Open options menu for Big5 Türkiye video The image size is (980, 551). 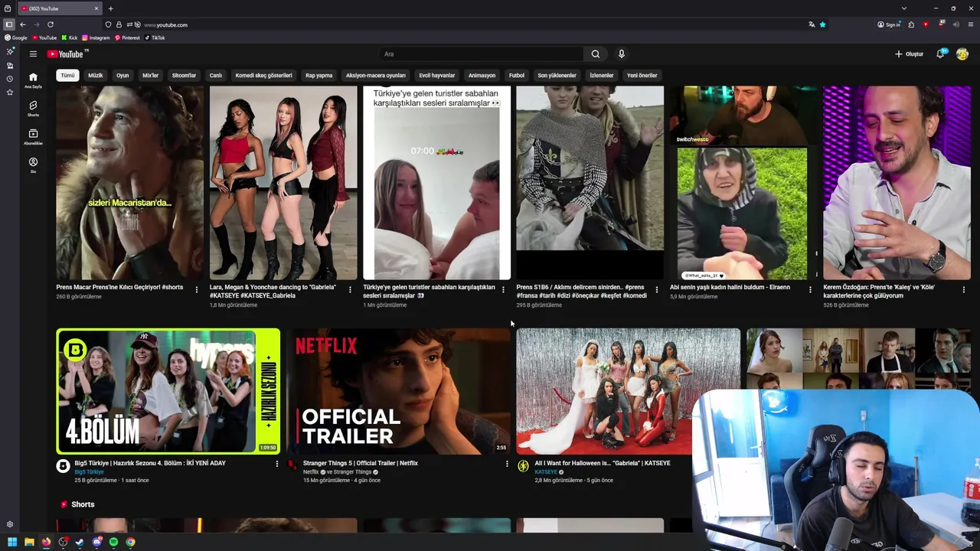277,464
